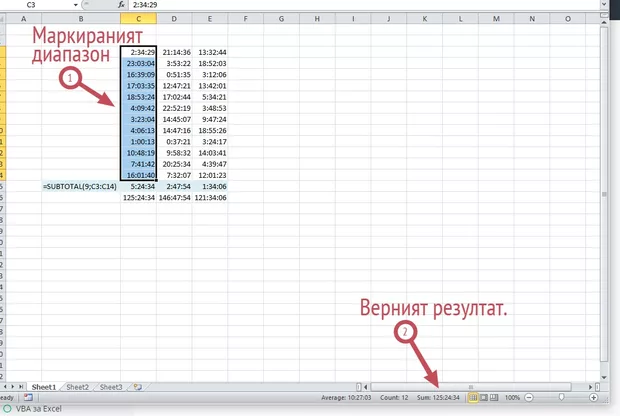This screenshot has height=416, width=620.
Task: Click the Name Box showing C3
Action: click(38, 5)
